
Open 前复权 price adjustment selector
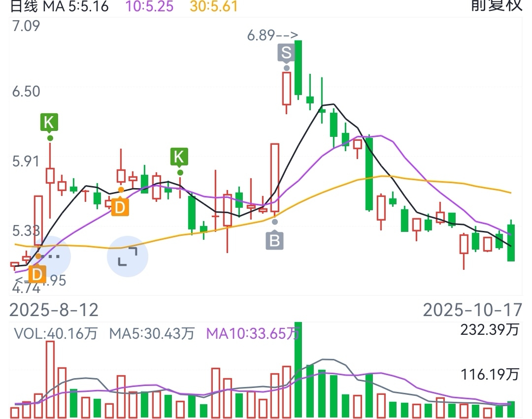[x=497, y=5]
